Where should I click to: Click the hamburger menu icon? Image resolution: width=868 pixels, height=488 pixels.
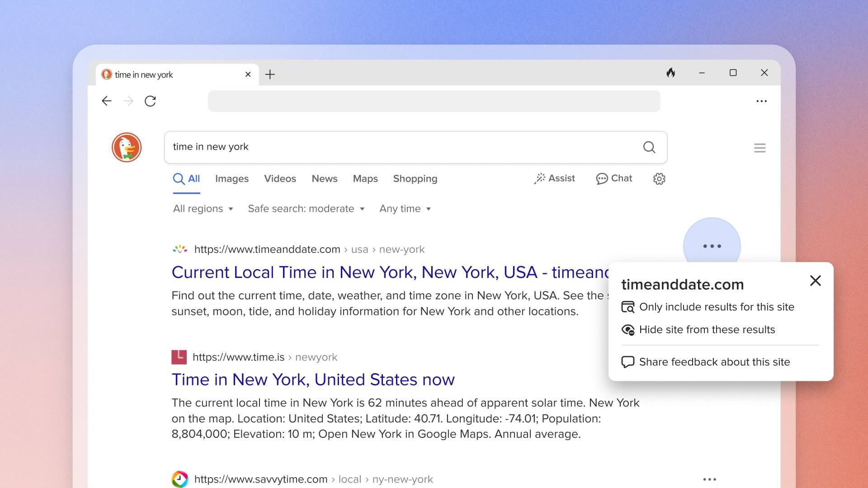(759, 147)
